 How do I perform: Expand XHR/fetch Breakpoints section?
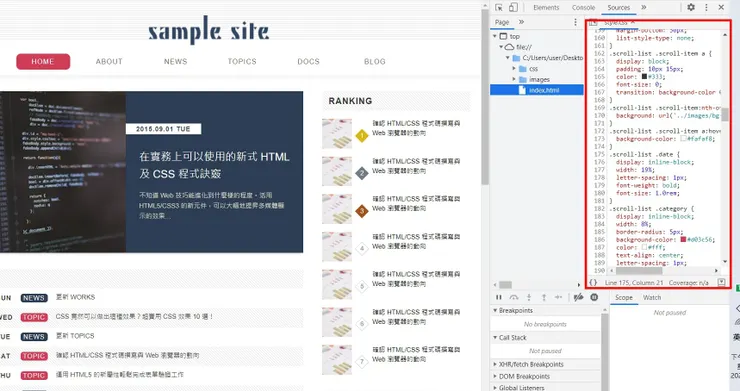click(495, 365)
